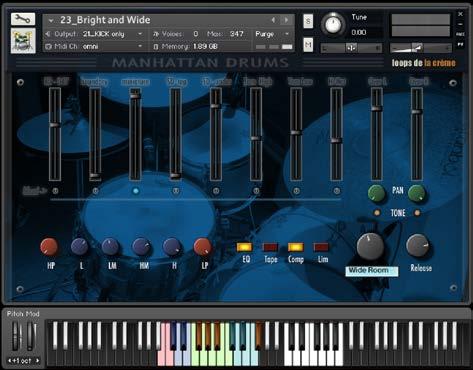Click the red HP filter knob
Image resolution: width=473 pixels, height=370 pixels.
coord(49,247)
